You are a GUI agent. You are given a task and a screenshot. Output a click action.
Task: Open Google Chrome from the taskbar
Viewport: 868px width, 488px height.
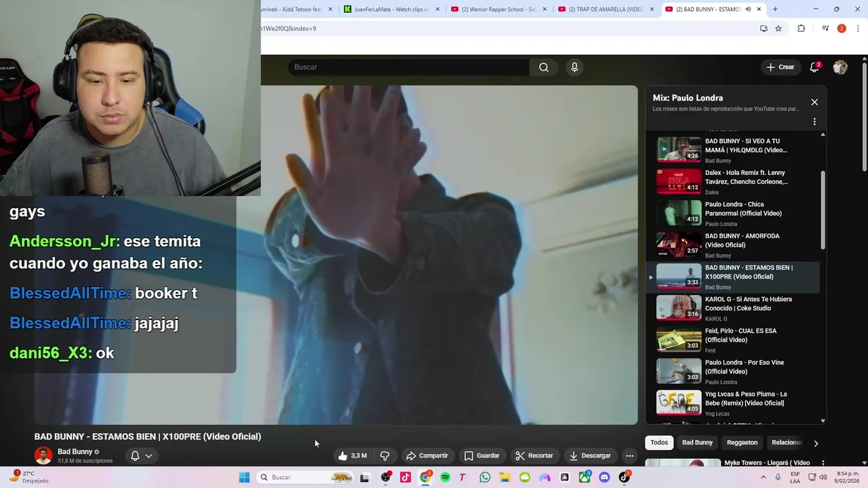click(425, 477)
